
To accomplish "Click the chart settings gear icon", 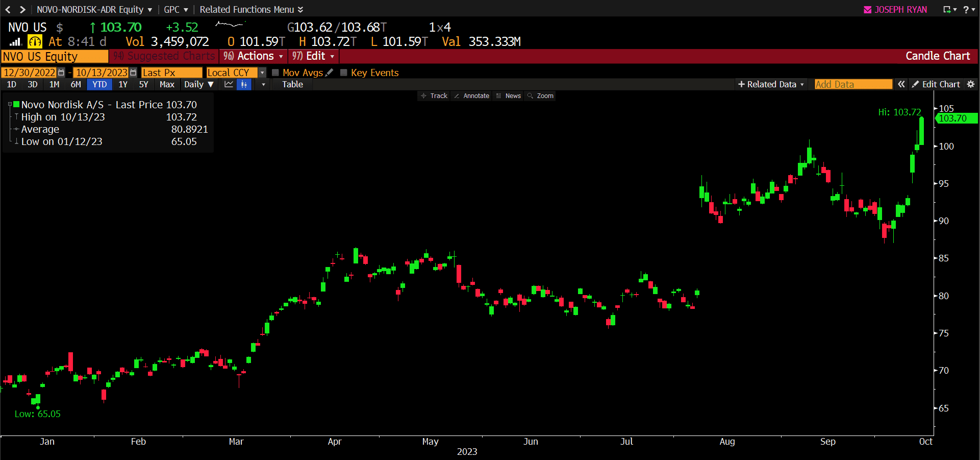I will [x=971, y=84].
